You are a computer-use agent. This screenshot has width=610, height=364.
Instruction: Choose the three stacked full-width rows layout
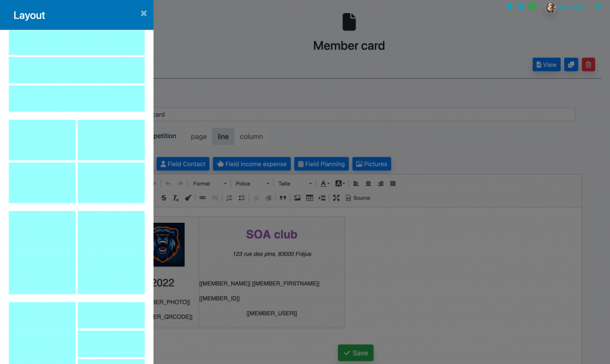pos(77,71)
